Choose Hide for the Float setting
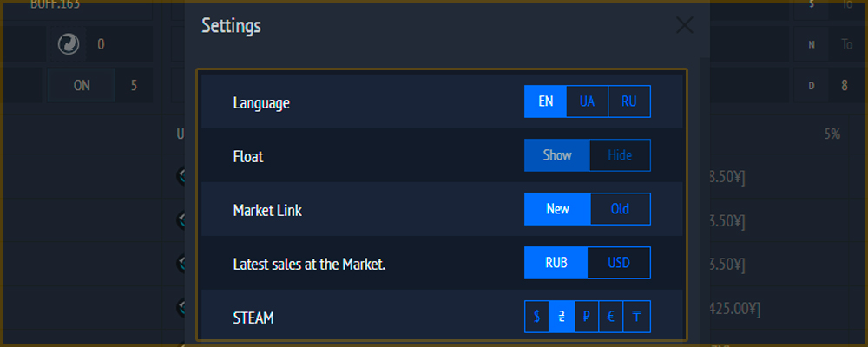This screenshot has width=868, height=347. (x=620, y=155)
